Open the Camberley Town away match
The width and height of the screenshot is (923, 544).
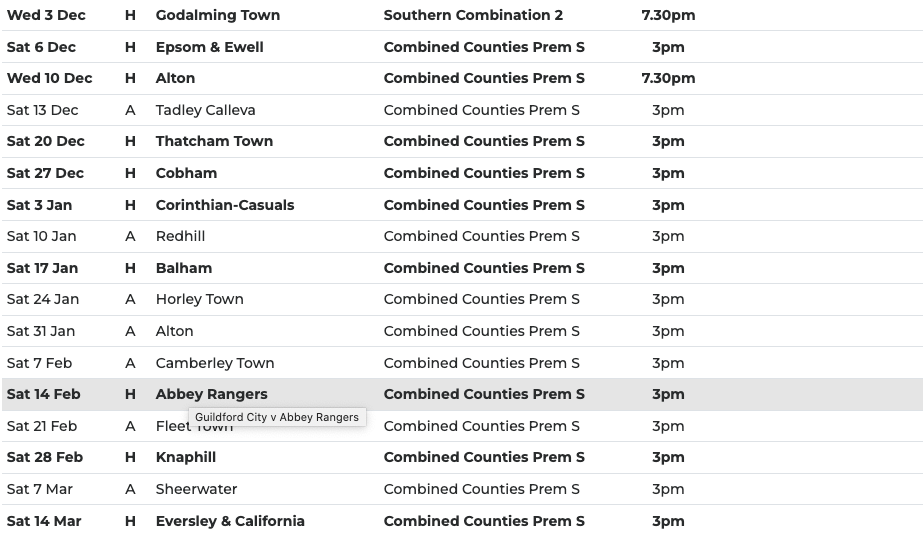[x=214, y=363]
